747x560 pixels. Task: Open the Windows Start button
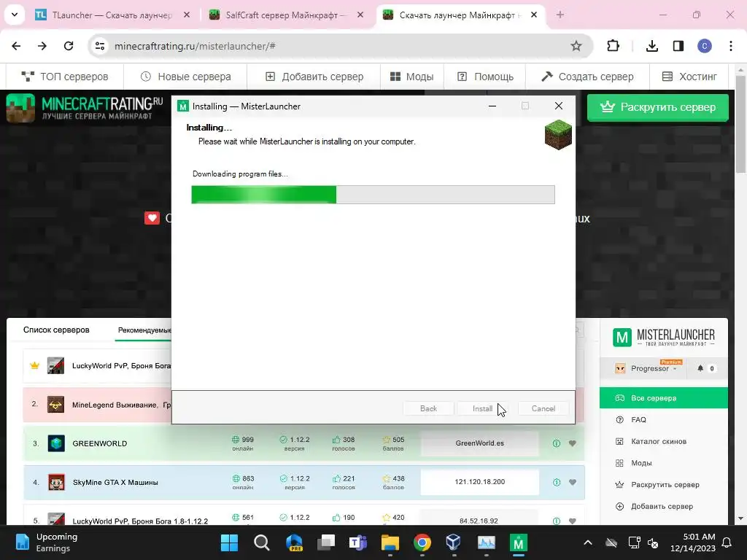229,542
